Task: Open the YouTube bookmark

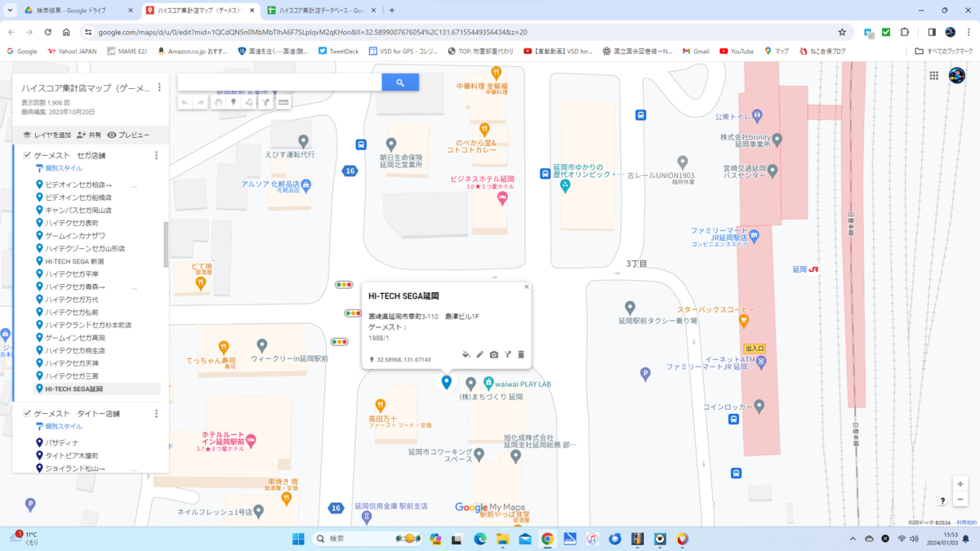Action: tap(736, 51)
